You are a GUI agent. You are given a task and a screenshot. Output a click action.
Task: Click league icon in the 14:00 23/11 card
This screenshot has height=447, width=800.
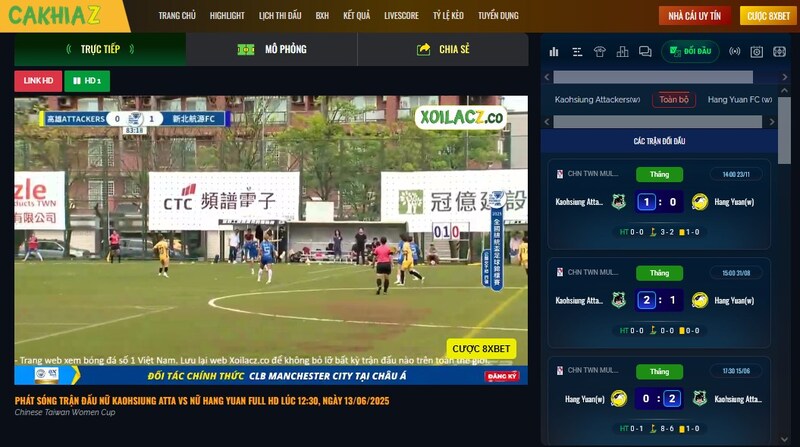pyautogui.click(x=560, y=174)
